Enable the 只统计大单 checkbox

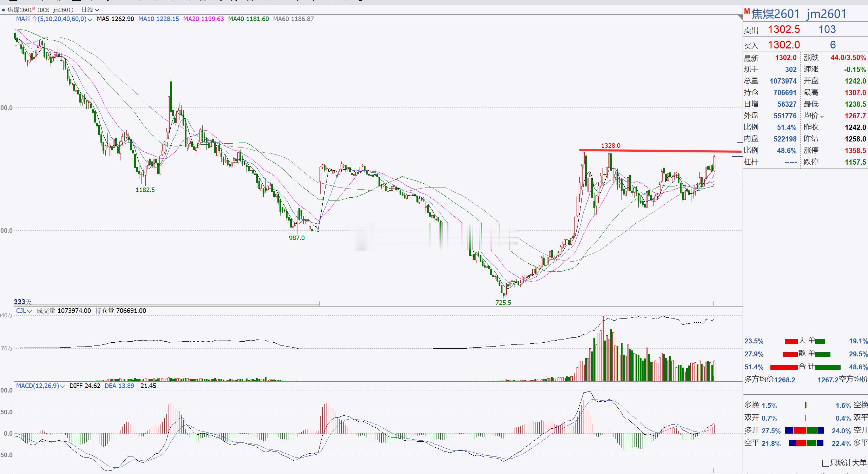pos(826,463)
